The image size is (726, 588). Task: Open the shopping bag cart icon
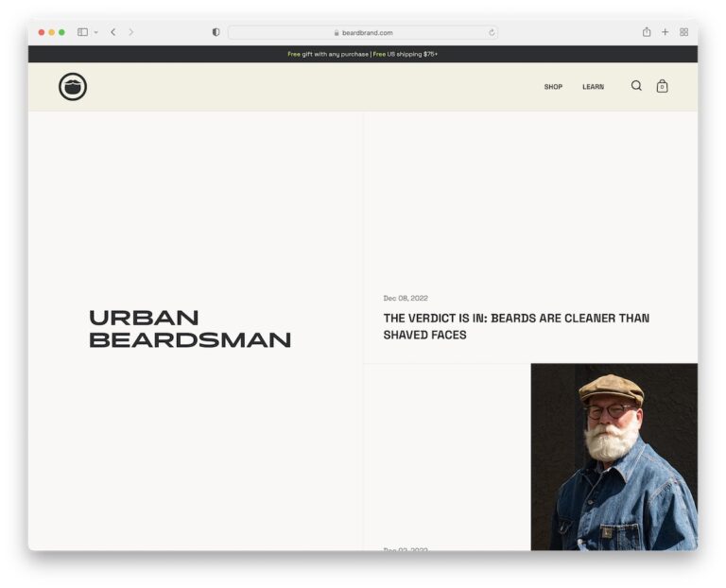tap(662, 86)
